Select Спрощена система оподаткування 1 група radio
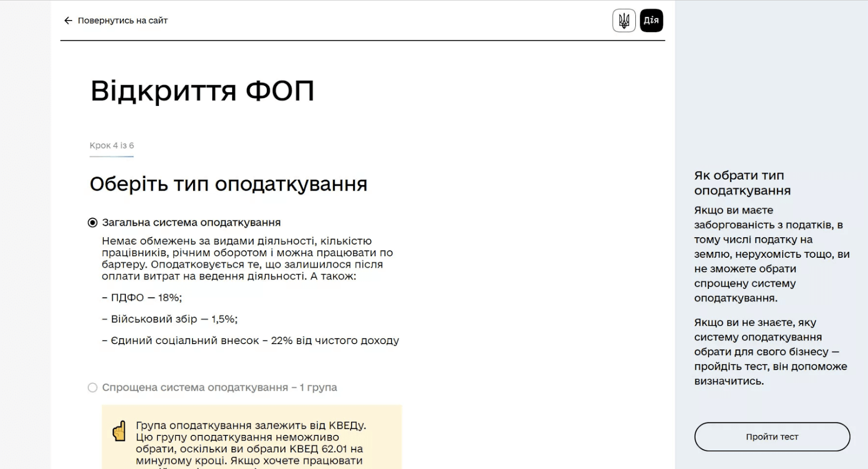Image resolution: width=868 pixels, height=469 pixels. pyautogui.click(x=93, y=388)
